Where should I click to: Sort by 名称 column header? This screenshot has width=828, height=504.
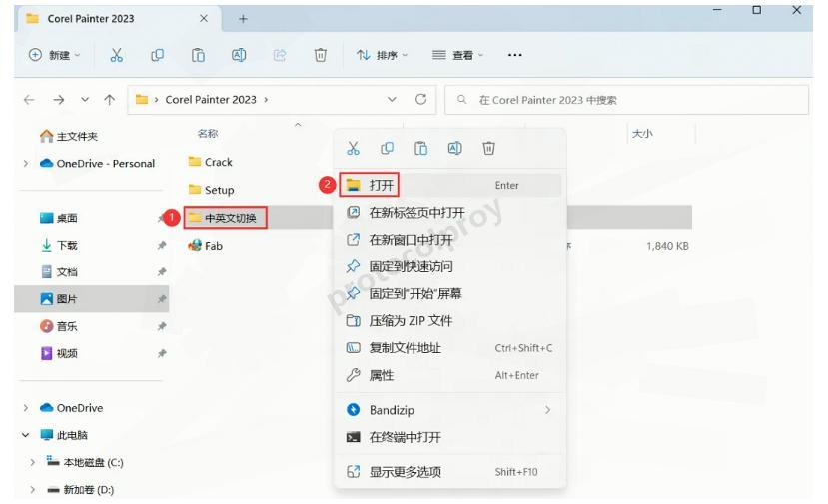pos(208,134)
